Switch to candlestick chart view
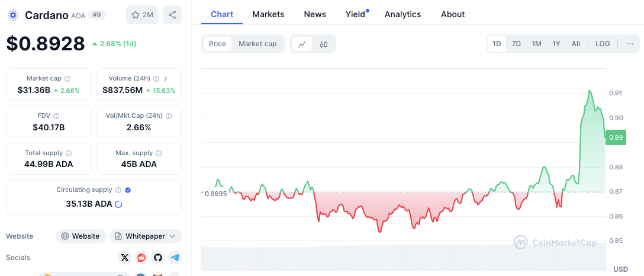Image resolution: width=644 pixels, height=276 pixels. point(324,44)
